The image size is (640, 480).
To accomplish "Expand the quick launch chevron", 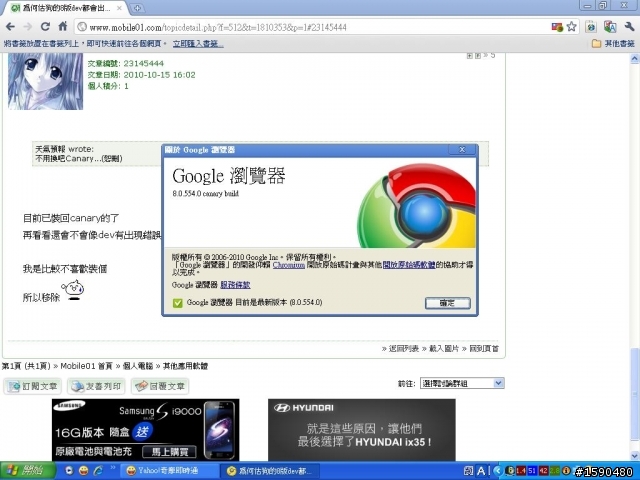I will tap(113, 468).
